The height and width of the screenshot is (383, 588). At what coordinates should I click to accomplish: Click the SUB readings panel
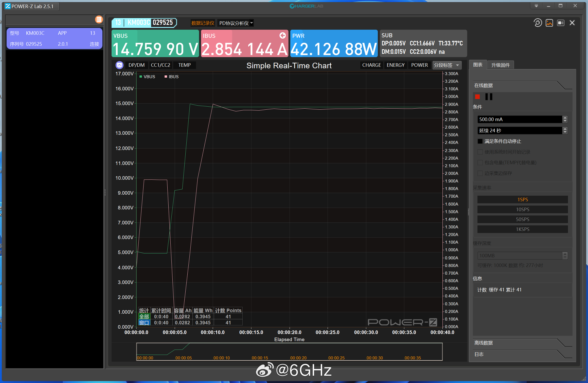[423, 43]
